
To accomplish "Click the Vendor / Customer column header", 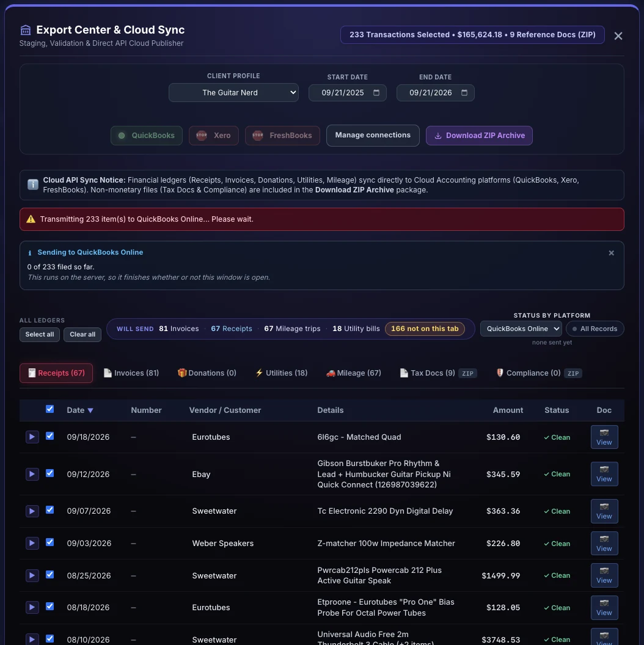I will [x=225, y=410].
